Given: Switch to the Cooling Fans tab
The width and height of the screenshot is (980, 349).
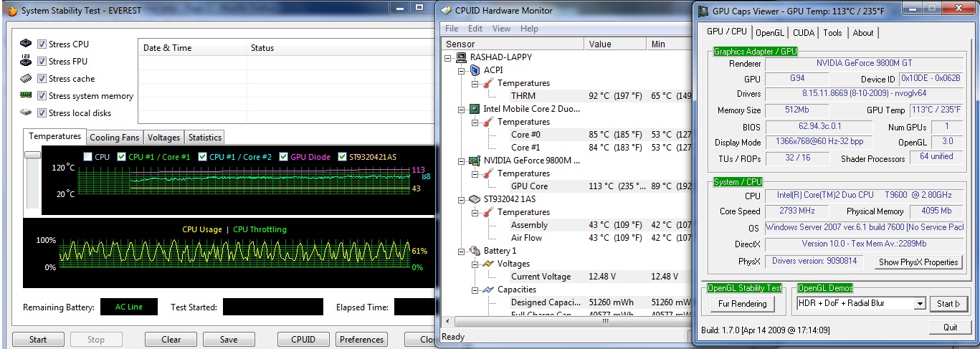Looking at the screenshot, I should coord(115,137).
